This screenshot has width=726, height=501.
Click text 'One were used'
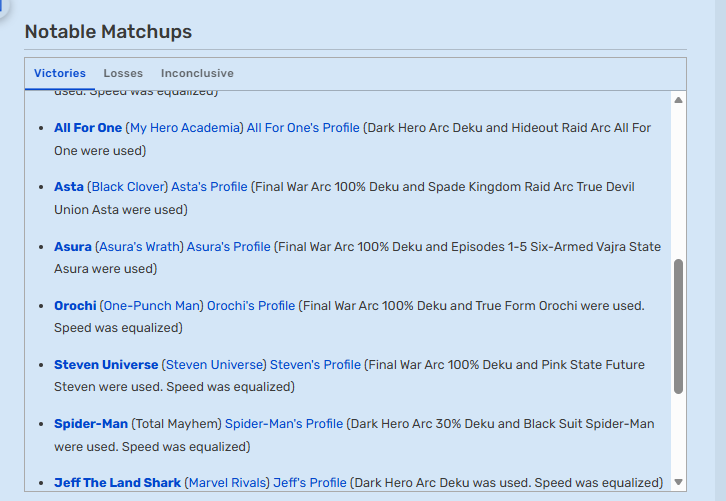[x=98, y=150]
